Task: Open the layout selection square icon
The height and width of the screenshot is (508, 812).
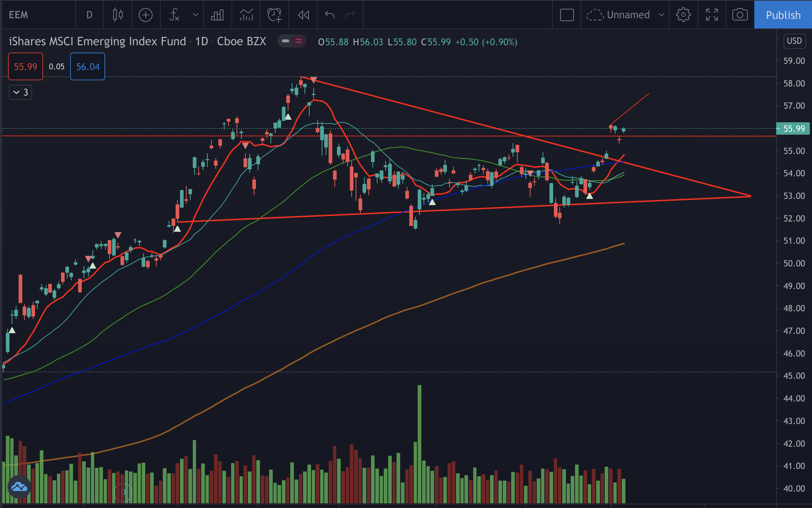Action: click(x=567, y=15)
